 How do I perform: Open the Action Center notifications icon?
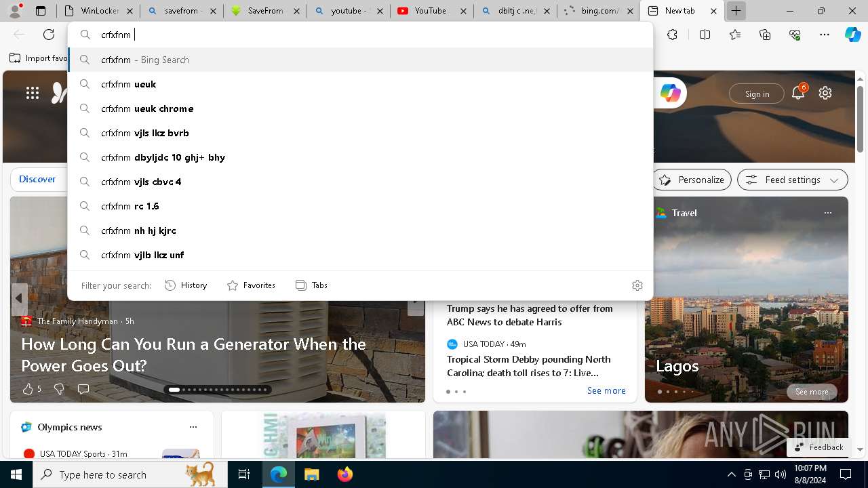846,474
